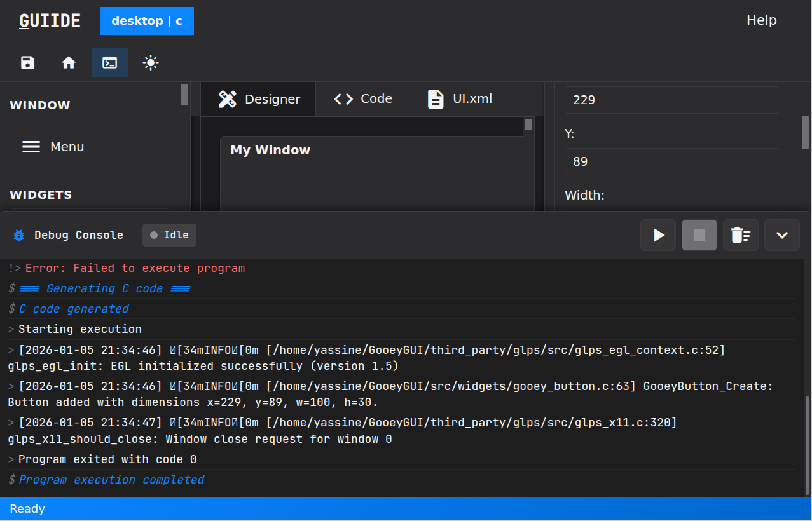
Task: Click the right-side properties scrollbar
Action: point(806,133)
